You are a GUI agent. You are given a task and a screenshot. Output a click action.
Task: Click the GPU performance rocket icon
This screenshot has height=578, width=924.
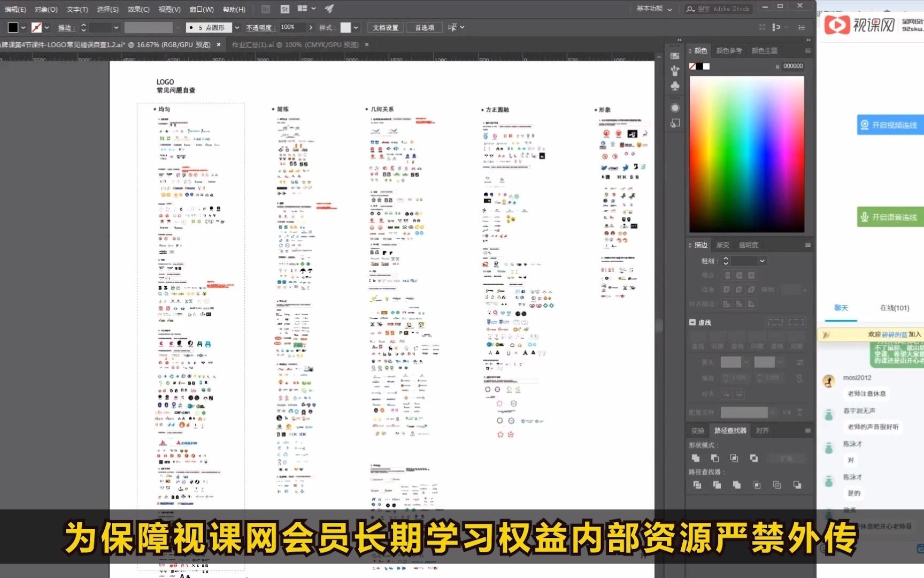coord(329,9)
